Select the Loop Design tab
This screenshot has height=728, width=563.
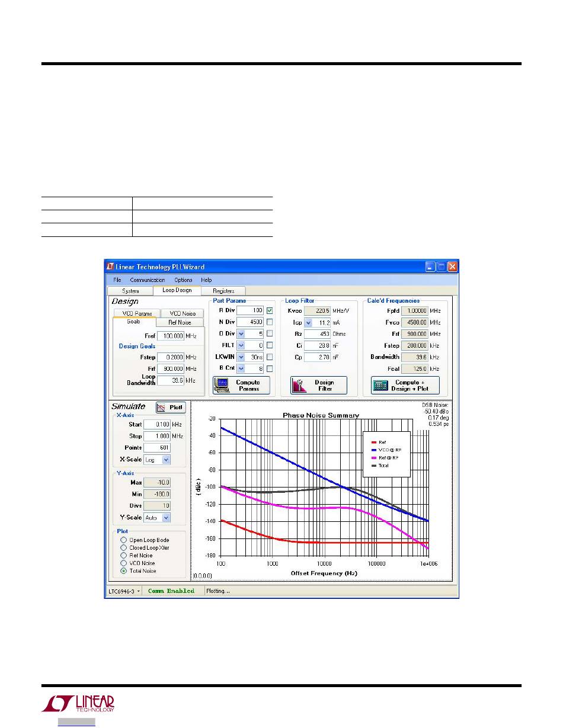click(176, 290)
